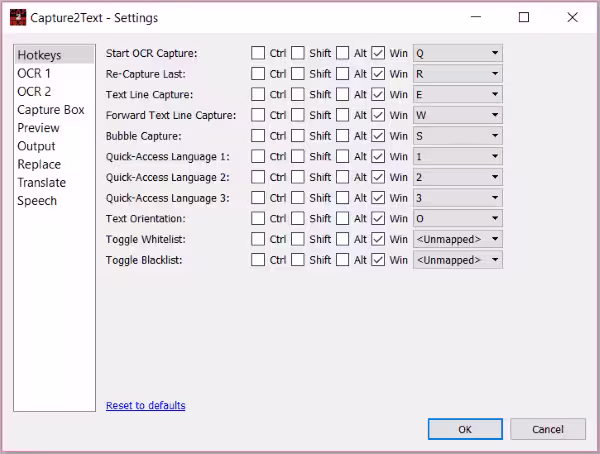Enable Shift for Forward Text Line Capture
Image resolution: width=600 pixels, height=454 pixels.
pyautogui.click(x=298, y=115)
